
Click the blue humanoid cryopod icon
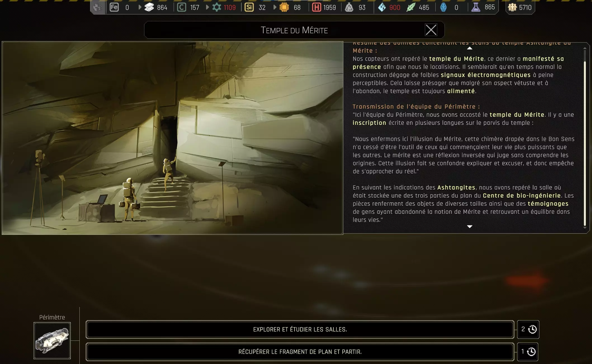point(444,7)
